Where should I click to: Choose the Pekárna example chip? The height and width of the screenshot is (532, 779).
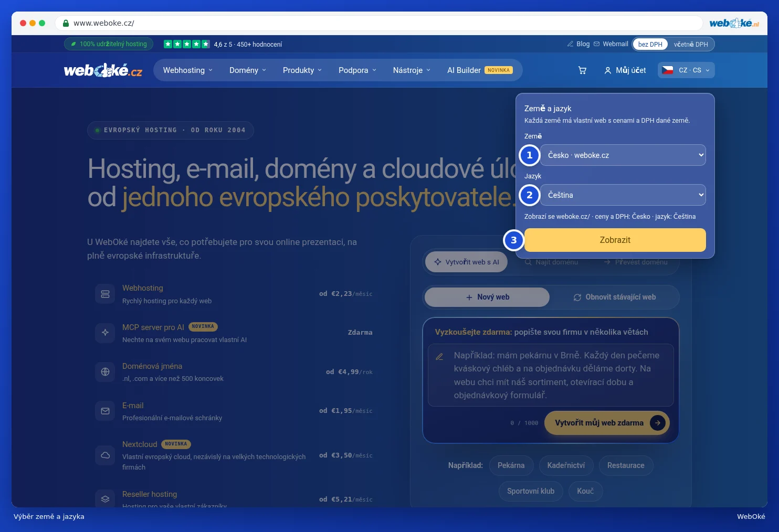[511, 465]
